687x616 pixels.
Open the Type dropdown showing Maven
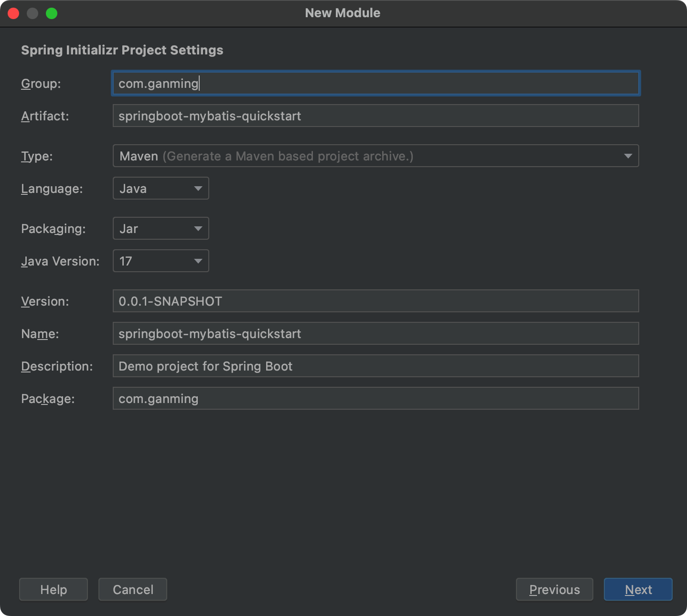376,156
